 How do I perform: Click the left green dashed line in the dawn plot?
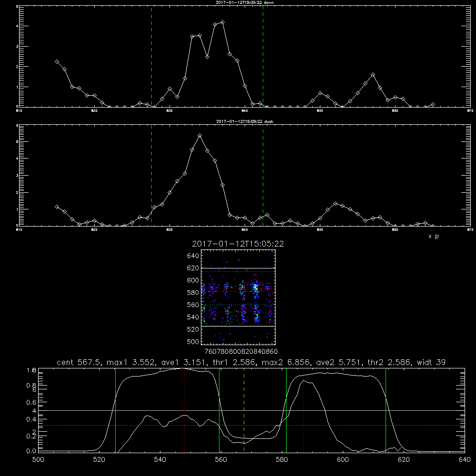(x=151, y=56)
